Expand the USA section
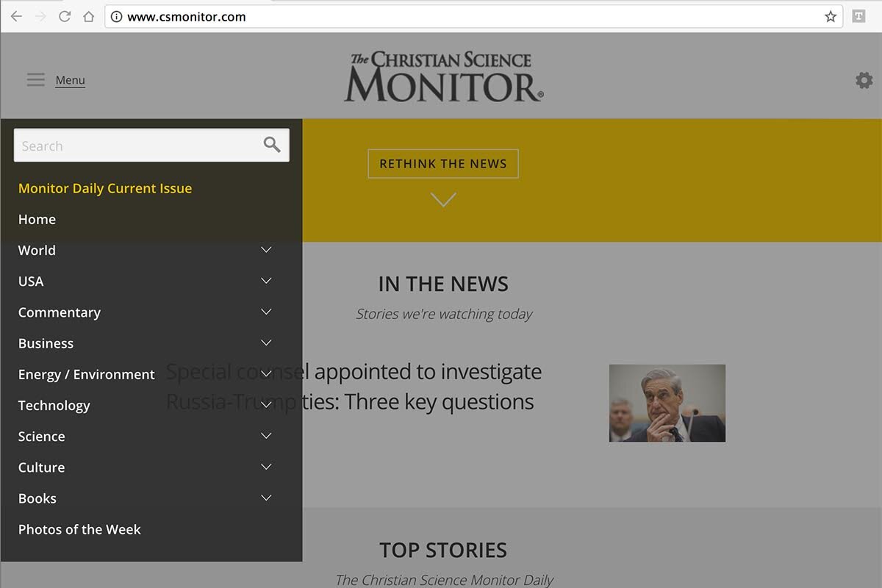 click(x=267, y=281)
